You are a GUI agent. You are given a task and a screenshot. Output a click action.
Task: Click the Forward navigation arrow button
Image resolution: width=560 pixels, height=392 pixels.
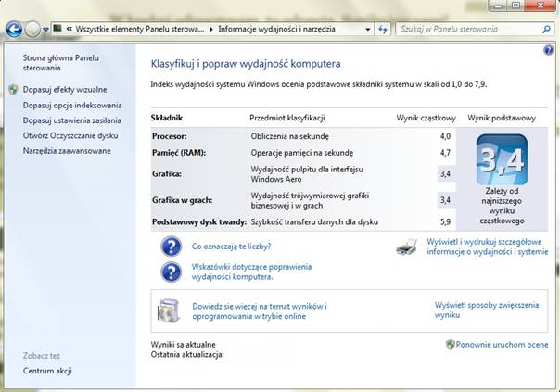tap(32, 30)
